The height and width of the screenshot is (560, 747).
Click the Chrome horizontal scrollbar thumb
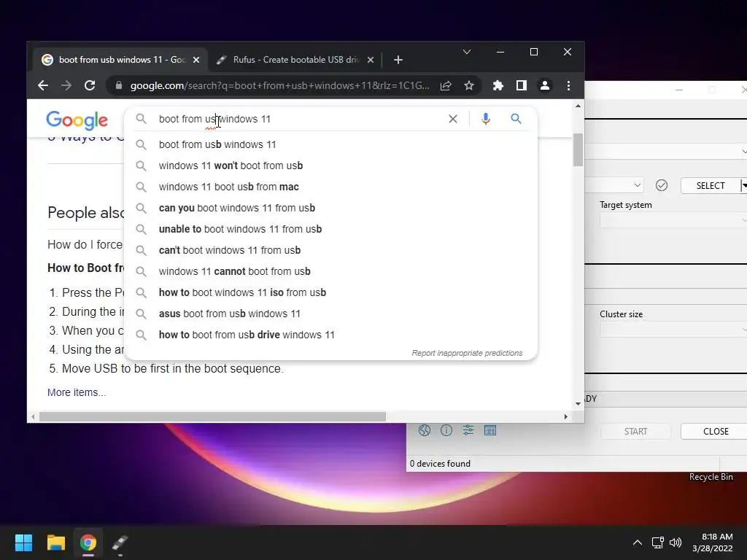(x=212, y=416)
